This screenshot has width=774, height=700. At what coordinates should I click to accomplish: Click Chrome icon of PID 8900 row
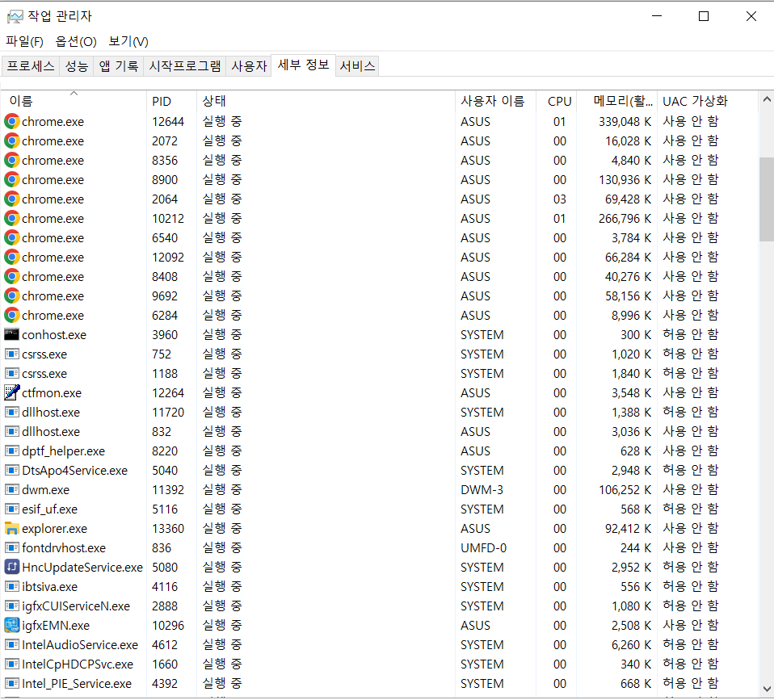point(12,179)
